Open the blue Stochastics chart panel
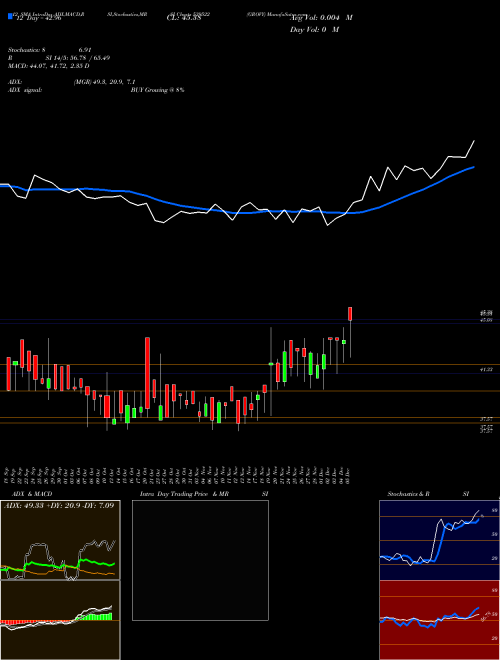This screenshot has width=500, height=660. (x=439, y=540)
